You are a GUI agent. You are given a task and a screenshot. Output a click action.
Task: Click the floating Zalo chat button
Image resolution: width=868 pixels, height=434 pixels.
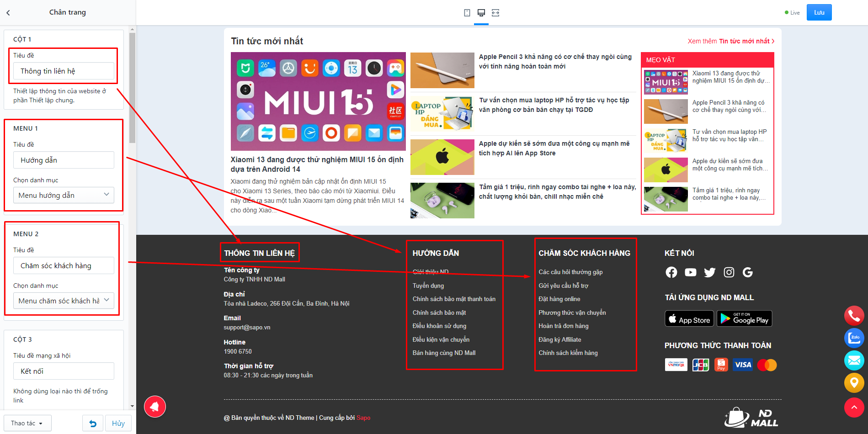click(x=854, y=338)
